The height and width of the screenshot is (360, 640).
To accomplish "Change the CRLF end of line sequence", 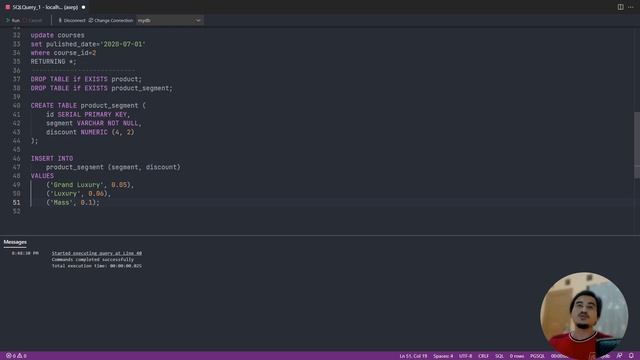I will (x=483, y=356).
